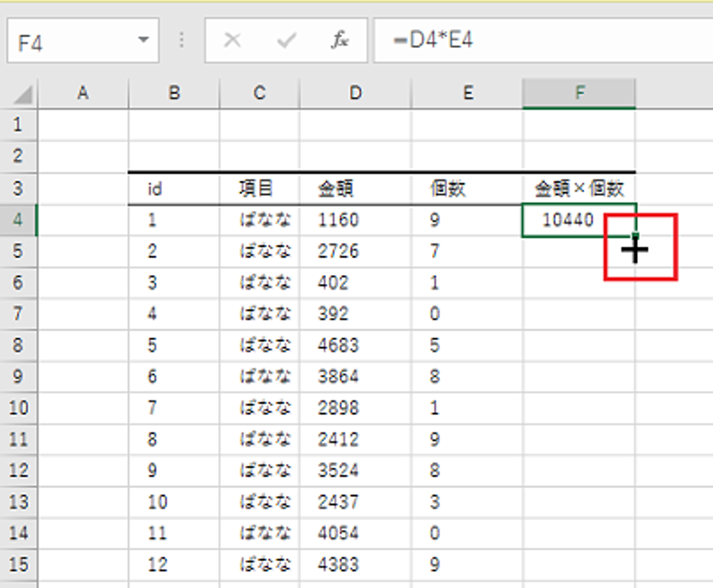
Task: Click the formula bar containing =D4*E4
Action: point(543,41)
